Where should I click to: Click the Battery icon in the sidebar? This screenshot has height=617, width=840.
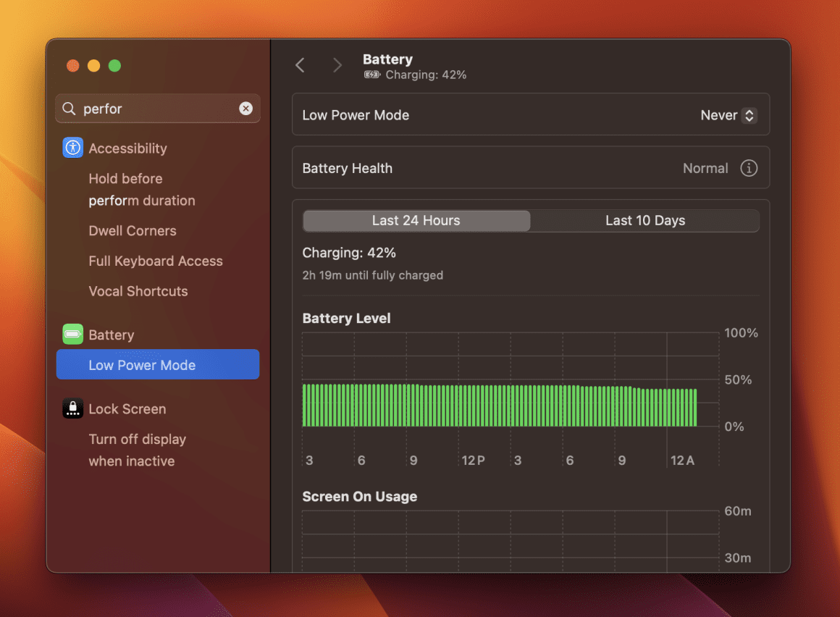[72, 334]
